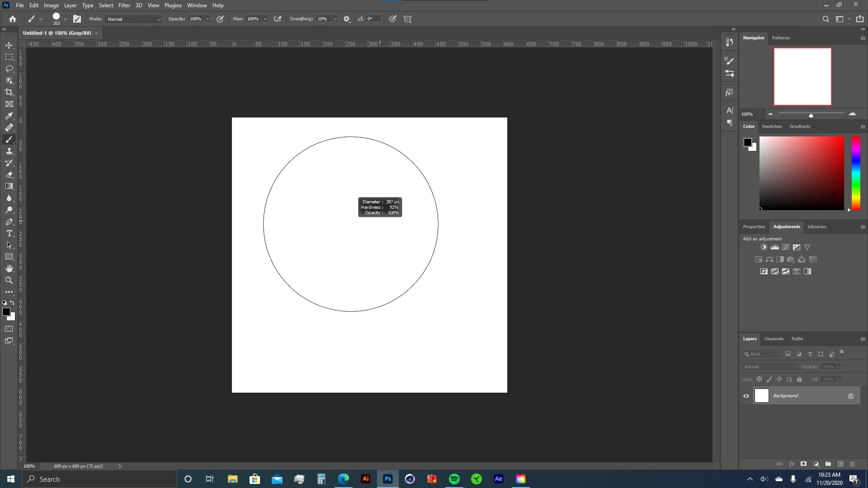Select the Lasso tool

pyautogui.click(x=9, y=69)
